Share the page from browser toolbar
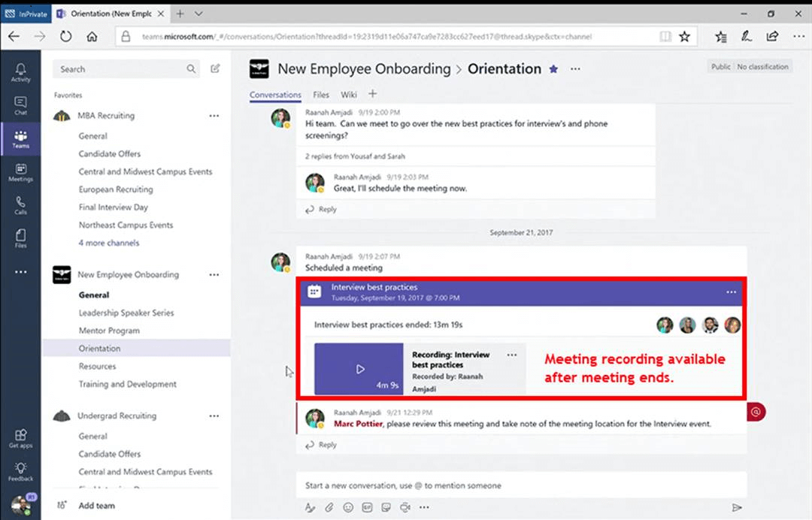 tap(772, 36)
